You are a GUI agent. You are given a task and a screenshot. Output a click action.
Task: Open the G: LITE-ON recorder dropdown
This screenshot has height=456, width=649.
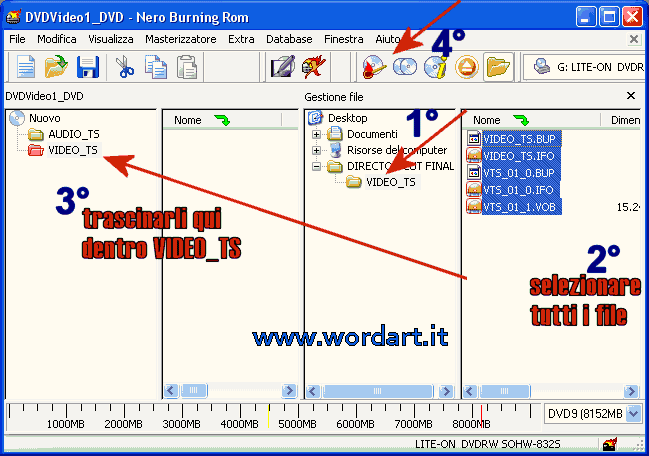click(584, 67)
